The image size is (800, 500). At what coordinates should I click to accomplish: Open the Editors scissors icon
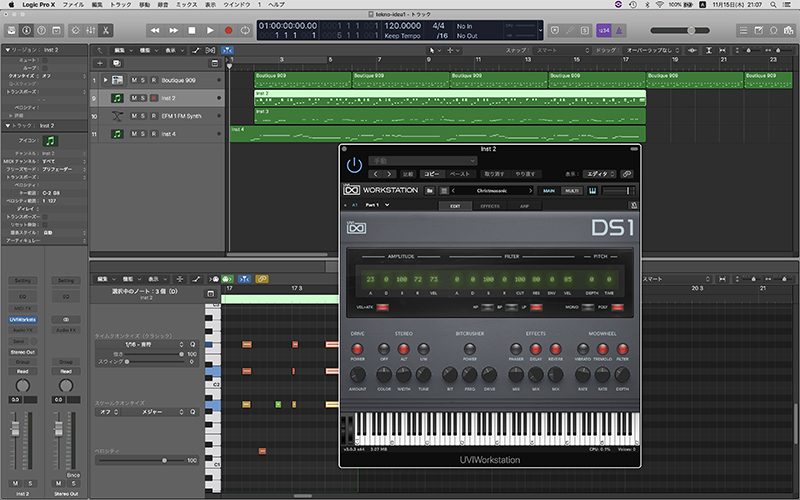(106, 31)
